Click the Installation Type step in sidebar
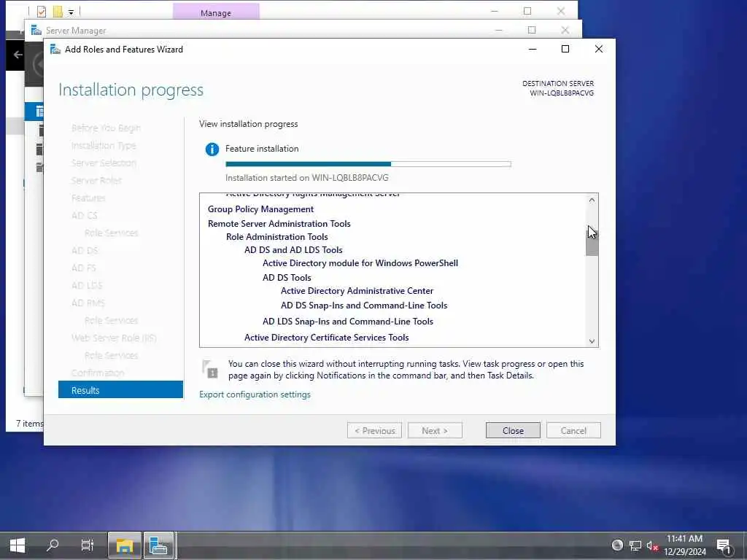The image size is (747, 560). (104, 146)
